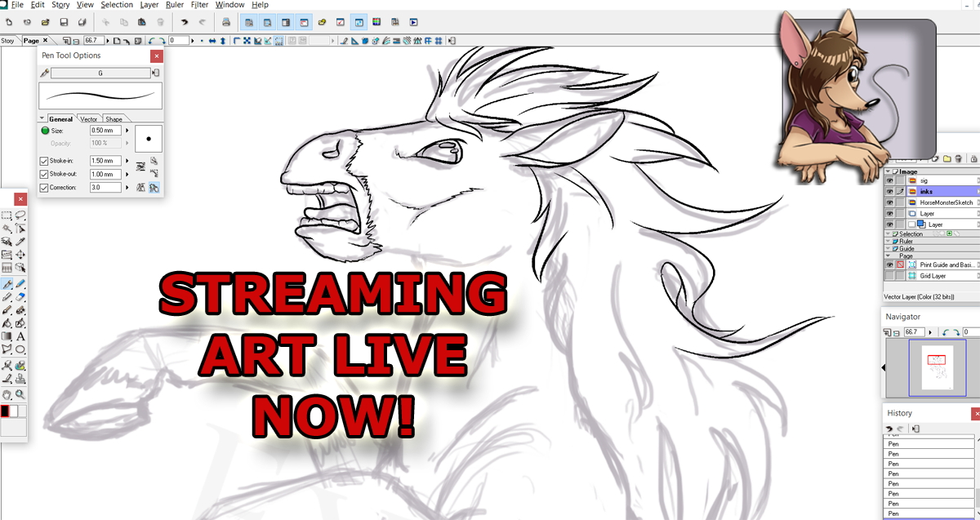Click the black foreground color swatch
Screen dimensions: 980x520
[4, 411]
